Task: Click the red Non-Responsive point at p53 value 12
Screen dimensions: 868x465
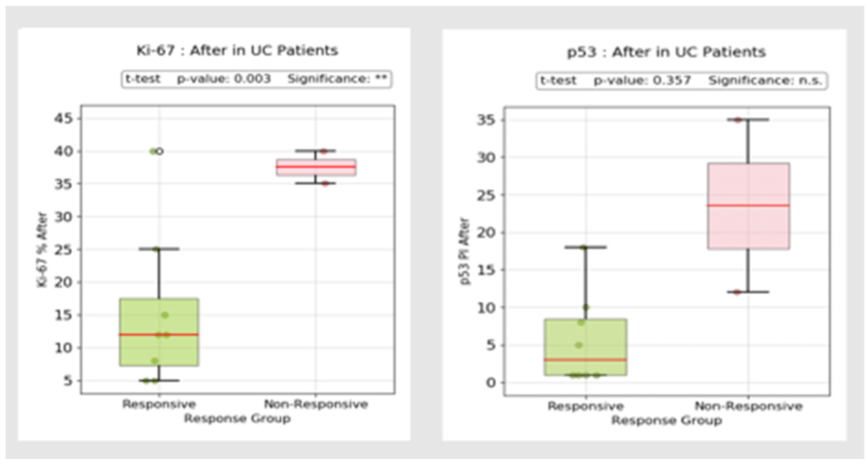Action: coord(736,292)
